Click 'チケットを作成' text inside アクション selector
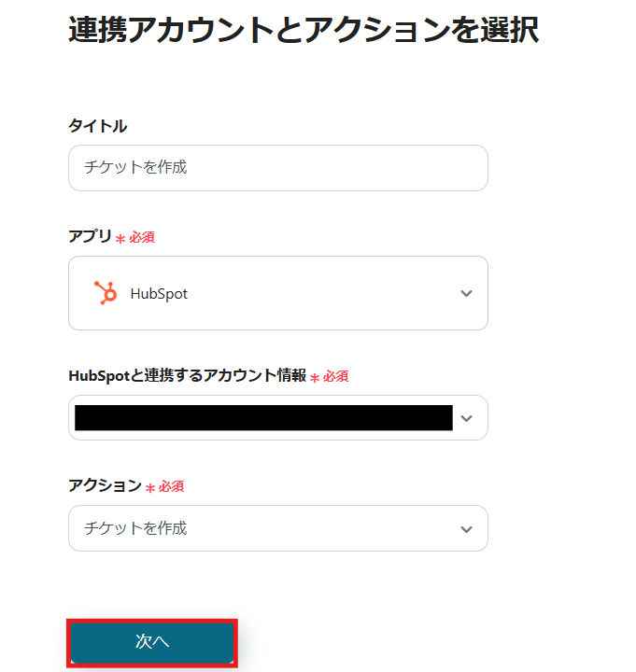This screenshot has width=636, height=672. tap(135, 528)
